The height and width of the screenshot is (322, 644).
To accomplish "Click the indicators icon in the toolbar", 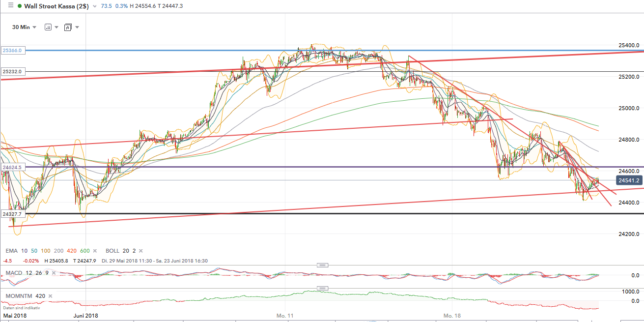I will (x=68, y=27).
